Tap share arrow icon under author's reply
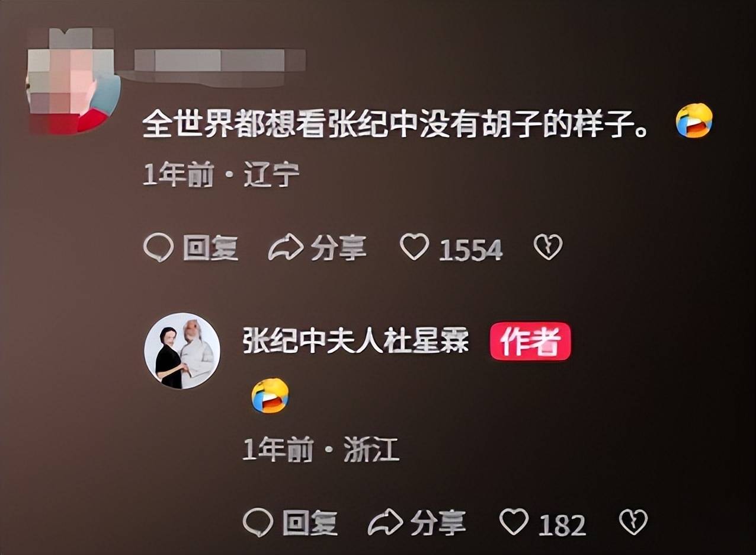This screenshot has width=756, height=555. 385,523
